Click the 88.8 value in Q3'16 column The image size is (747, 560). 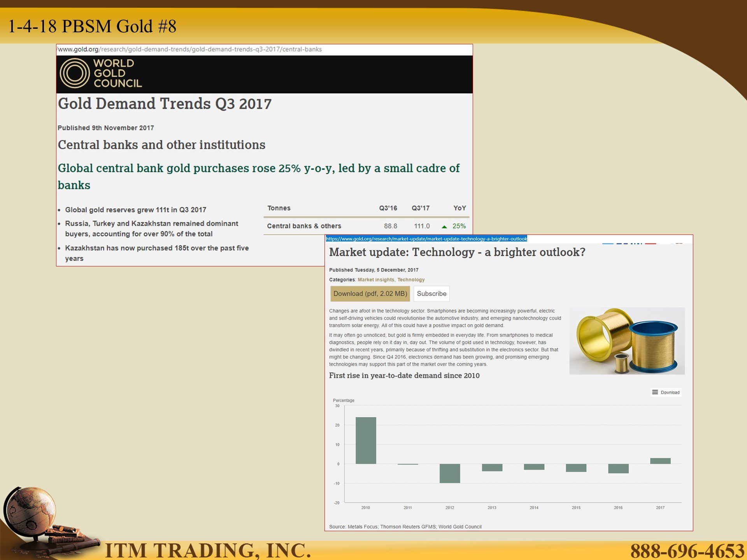(x=390, y=226)
